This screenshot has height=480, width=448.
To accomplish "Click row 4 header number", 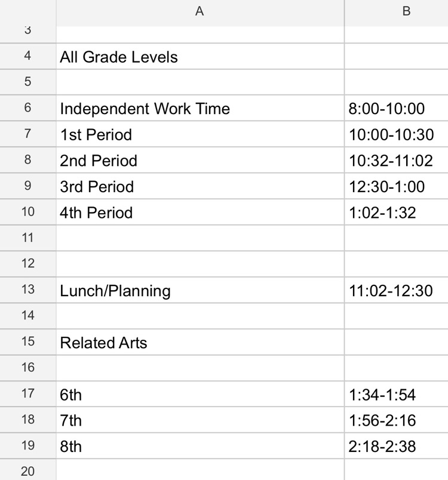I will coord(28,56).
